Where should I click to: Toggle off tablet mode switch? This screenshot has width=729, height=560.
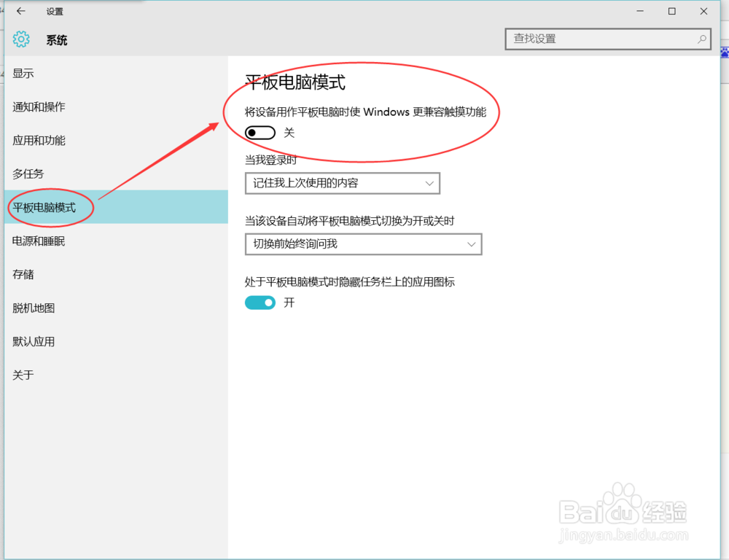click(260, 133)
